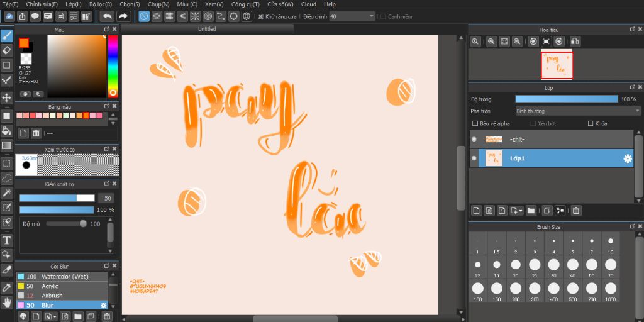Select the Watercolor (Wet) brush

[x=62, y=277]
